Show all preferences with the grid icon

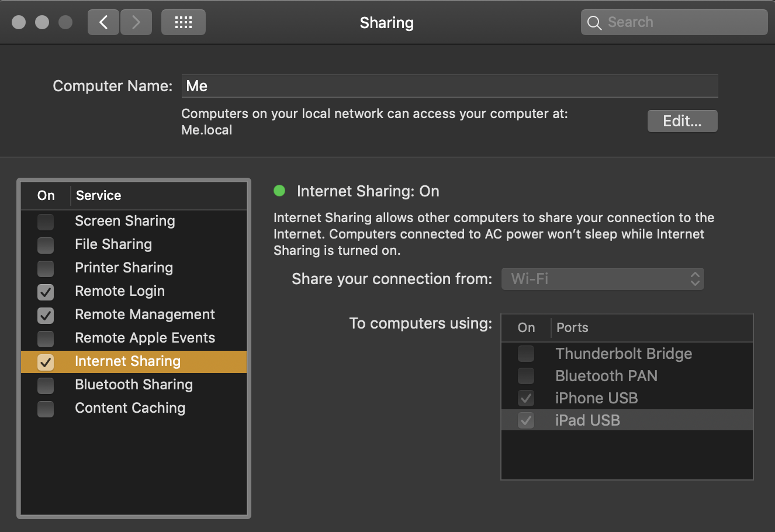[x=184, y=22]
